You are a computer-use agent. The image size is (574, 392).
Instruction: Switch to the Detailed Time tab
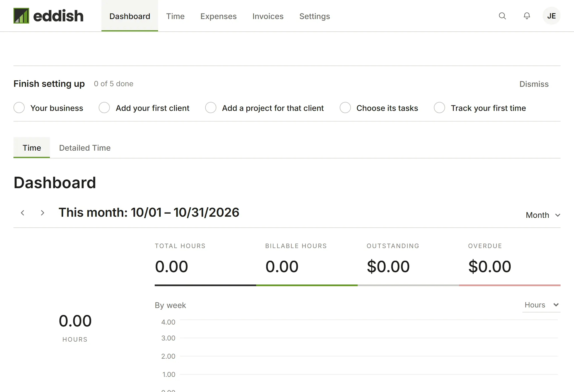[85, 148]
